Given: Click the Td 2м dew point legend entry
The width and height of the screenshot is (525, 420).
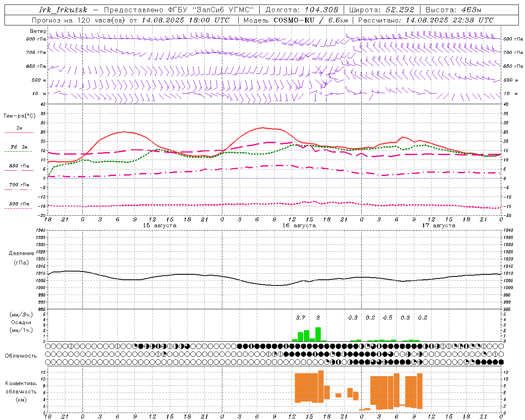Looking at the screenshot, I should pyautogui.click(x=19, y=147).
